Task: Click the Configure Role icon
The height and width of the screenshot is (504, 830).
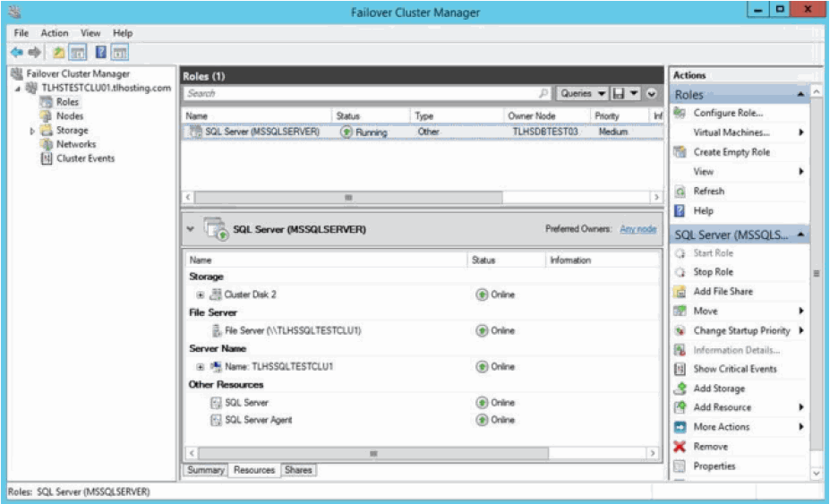Action: point(680,113)
